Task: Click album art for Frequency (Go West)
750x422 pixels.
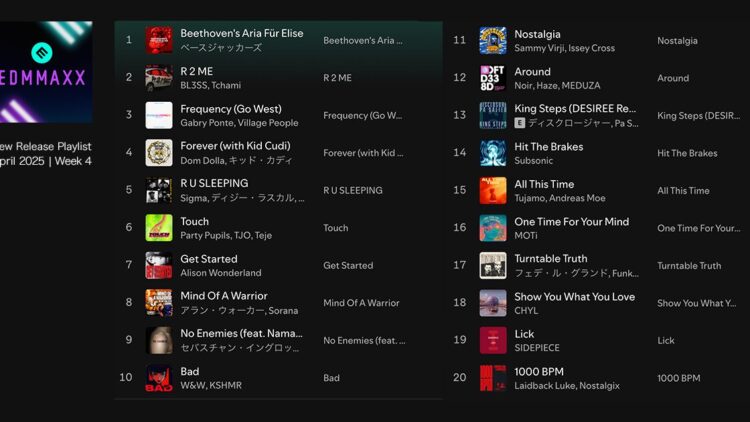Action: (159, 115)
